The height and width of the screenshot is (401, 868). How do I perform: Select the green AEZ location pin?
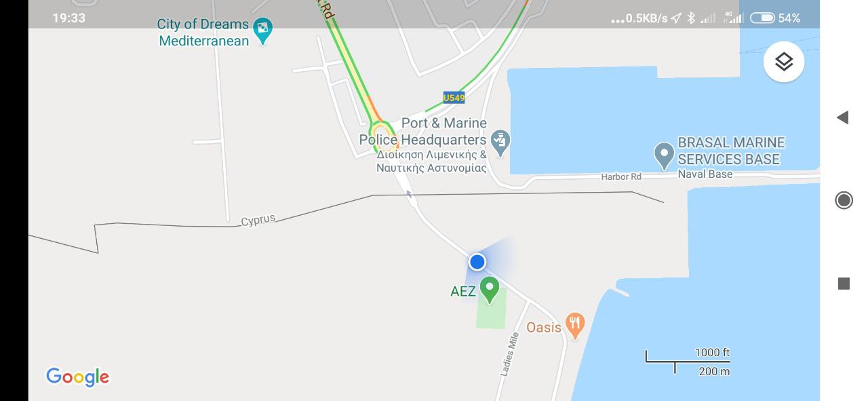[x=490, y=290]
